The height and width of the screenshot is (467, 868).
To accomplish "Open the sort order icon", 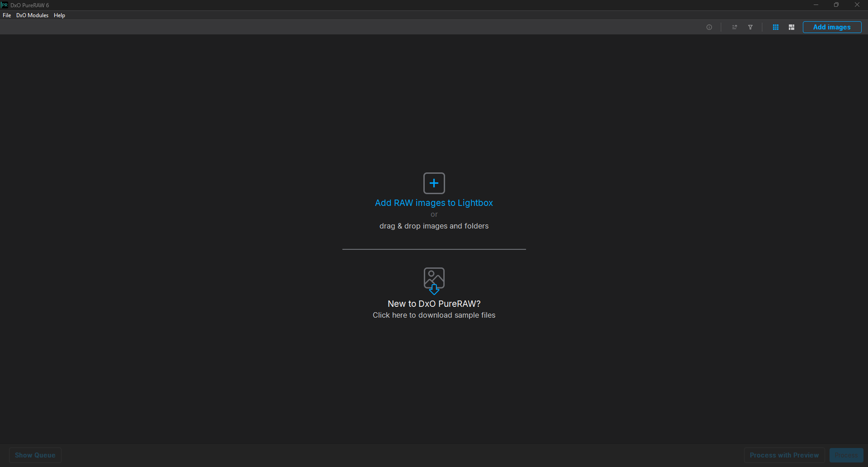I will coord(735,27).
